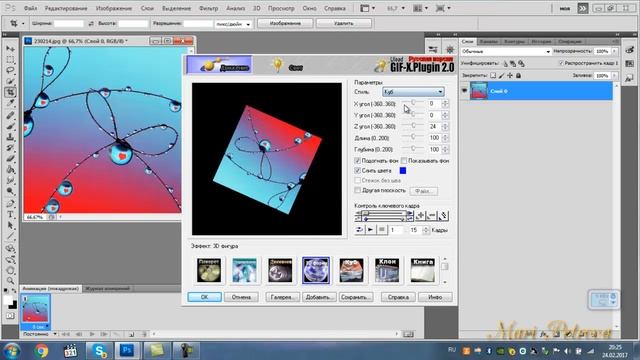Click the Добавить... button
640x360 pixels.
[319, 297]
